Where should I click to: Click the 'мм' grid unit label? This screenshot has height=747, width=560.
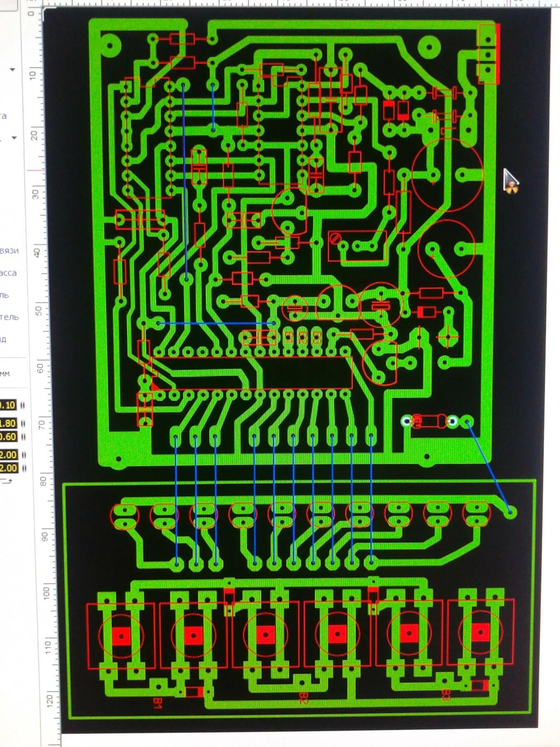pyautogui.click(x=5, y=374)
